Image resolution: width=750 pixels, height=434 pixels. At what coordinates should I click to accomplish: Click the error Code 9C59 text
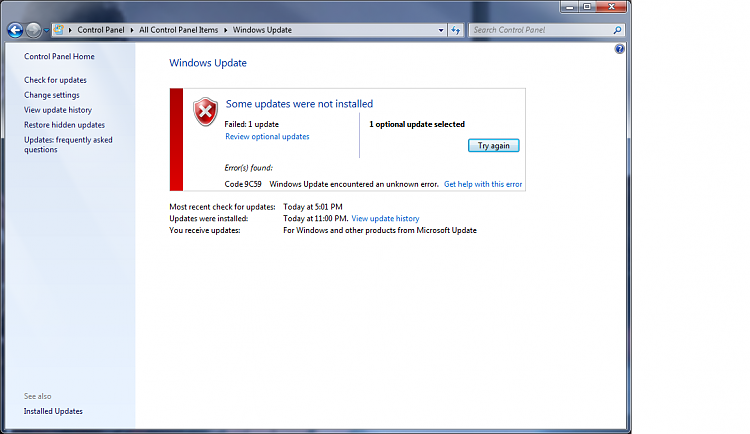(243, 184)
